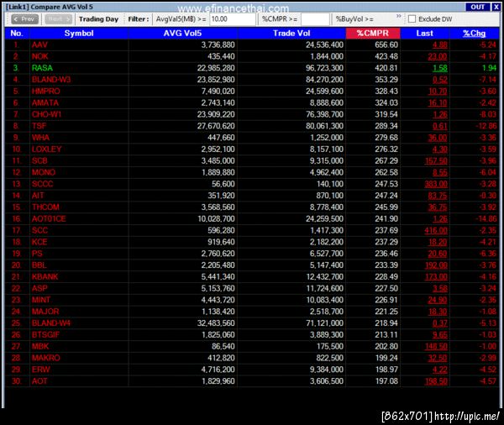Click the greyed Next button
Viewport: 504px width, 425px height.
(58, 19)
